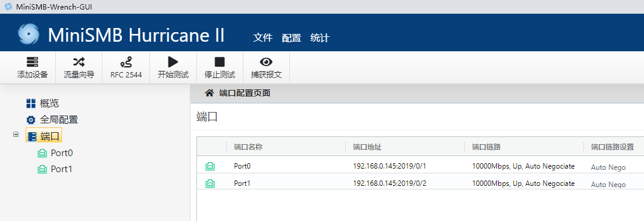Click the 端口 server icon in sidebar
This screenshot has width=644, height=221.
click(32, 136)
